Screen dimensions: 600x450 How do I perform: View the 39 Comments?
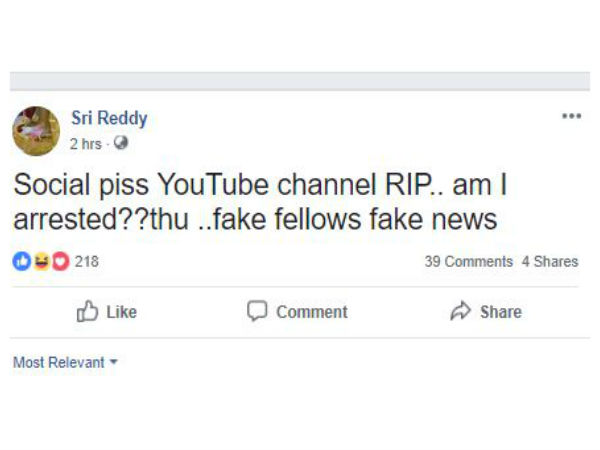(x=468, y=262)
